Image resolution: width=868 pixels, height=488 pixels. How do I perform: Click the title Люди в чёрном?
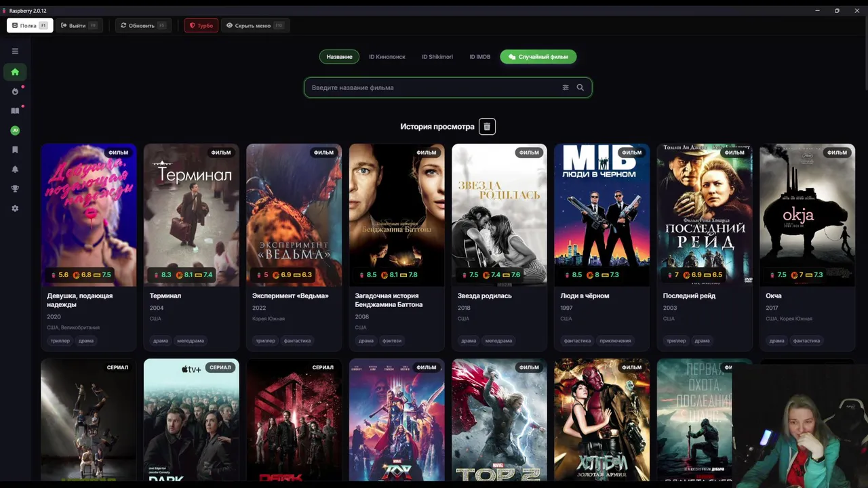pyautogui.click(x=585, y=296)
